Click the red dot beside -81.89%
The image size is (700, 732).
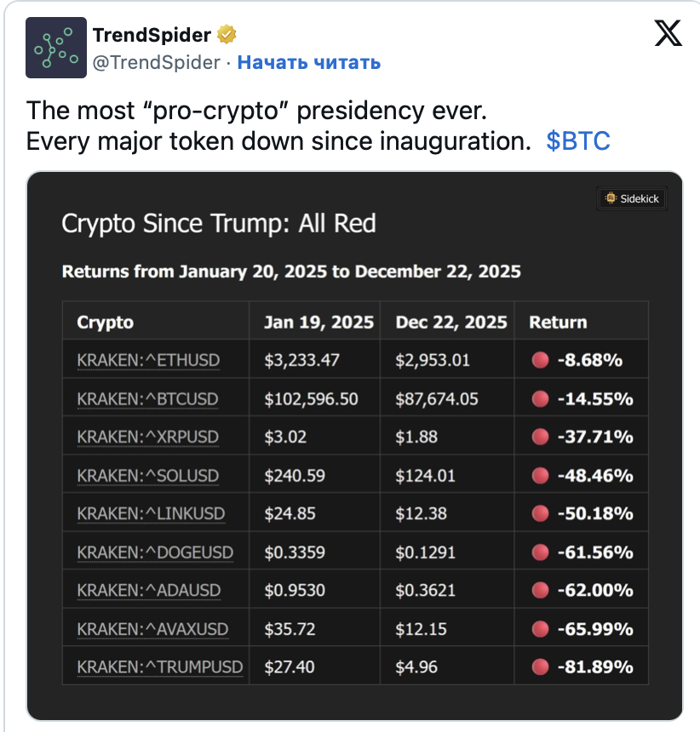coord(539,666)
